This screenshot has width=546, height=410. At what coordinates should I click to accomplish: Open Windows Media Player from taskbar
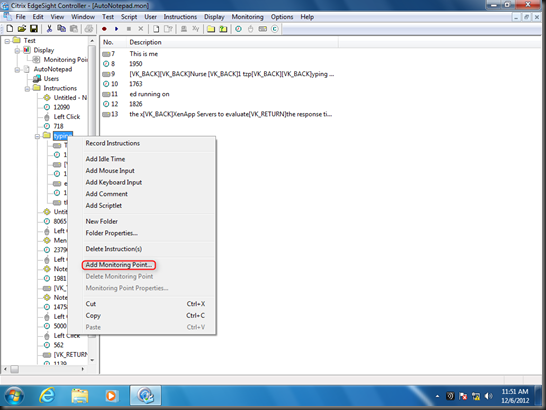111,396
